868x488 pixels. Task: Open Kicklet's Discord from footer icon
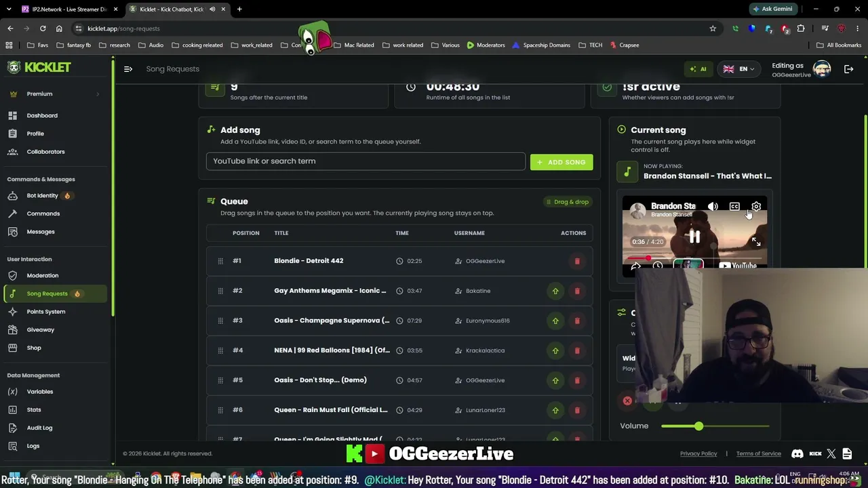coord(797,453)
